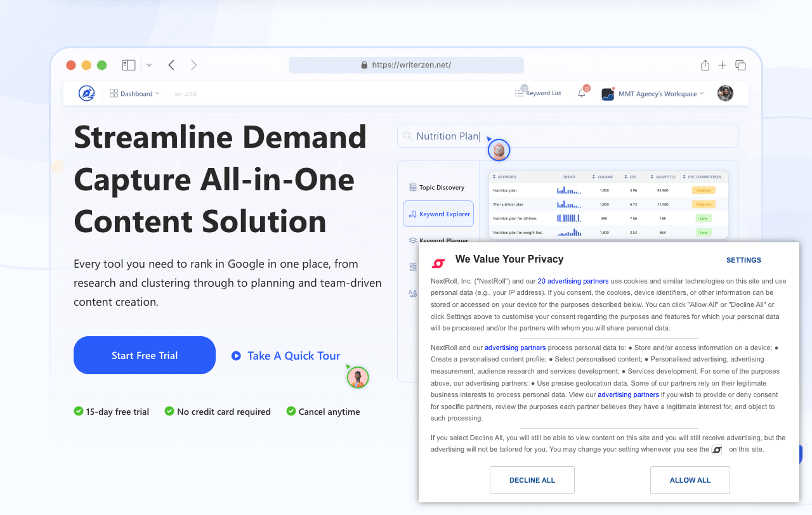Screen dimensions: 812x515
Task: Click the Keyword Planner layers icon
Action: coord(413,240)
